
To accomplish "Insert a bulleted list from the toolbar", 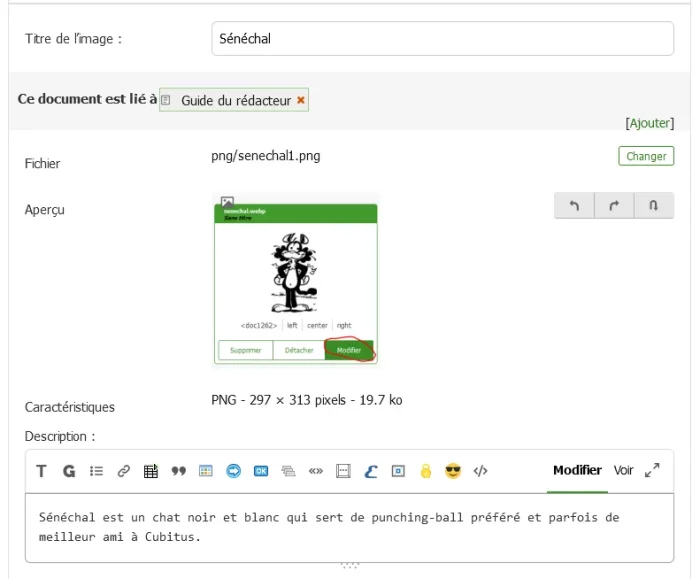I will point(97,471).
